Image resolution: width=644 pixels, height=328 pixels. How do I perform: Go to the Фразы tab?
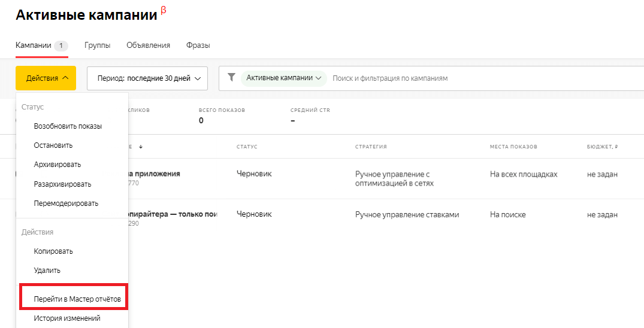(x=198, y=45)
